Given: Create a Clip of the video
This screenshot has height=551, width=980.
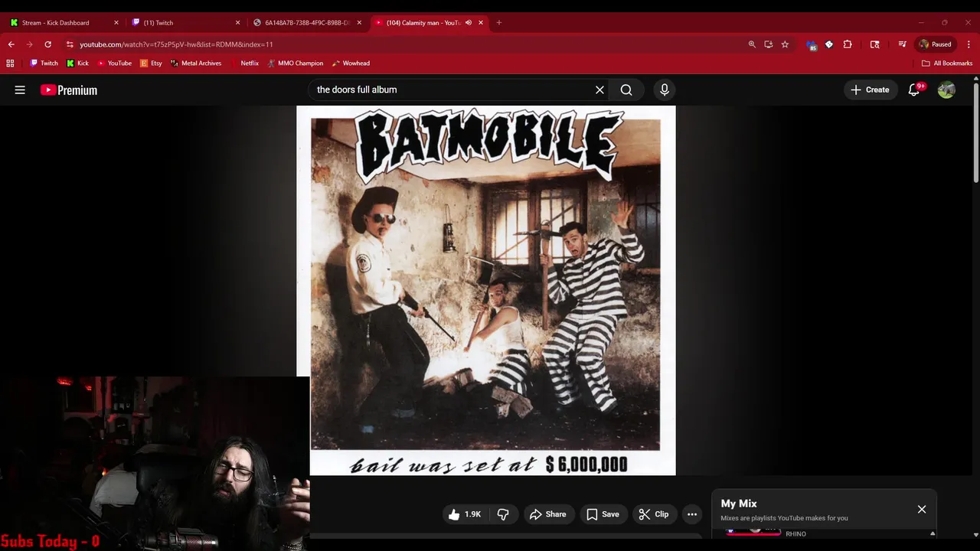Looking at the screenshot, I should 654,514.
